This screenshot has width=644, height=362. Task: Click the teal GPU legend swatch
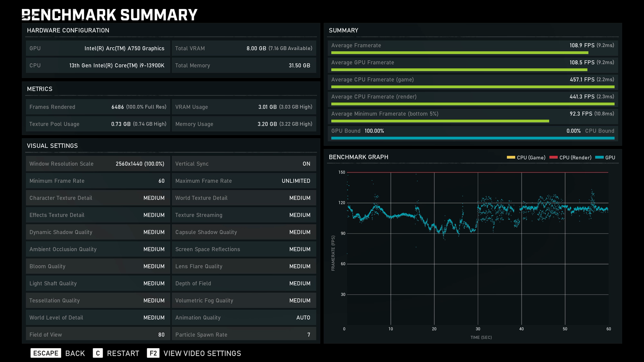(600, 157)
